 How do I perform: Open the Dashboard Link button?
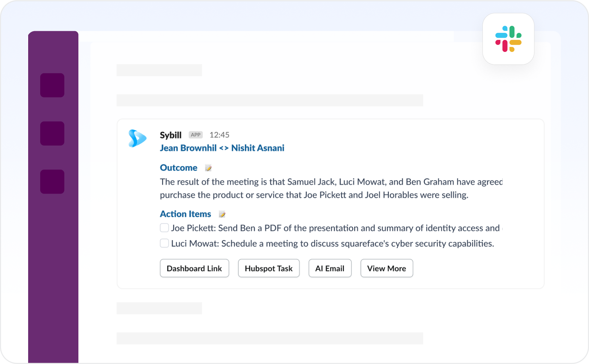tap(194, 268)
